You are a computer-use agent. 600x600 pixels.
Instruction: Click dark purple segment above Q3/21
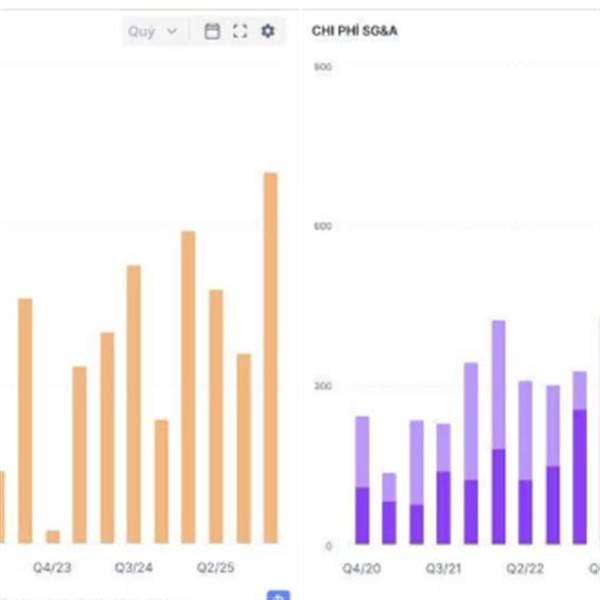click(443, 508)
